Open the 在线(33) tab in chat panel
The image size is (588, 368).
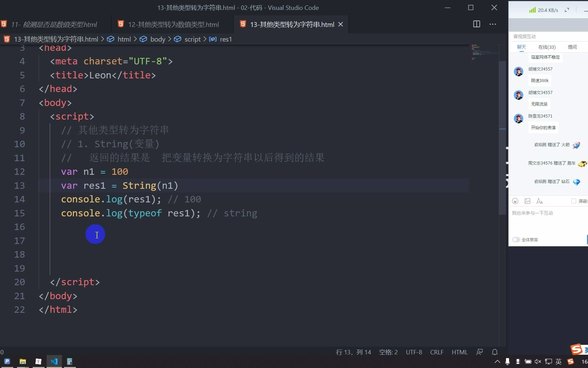pos(547,47)
